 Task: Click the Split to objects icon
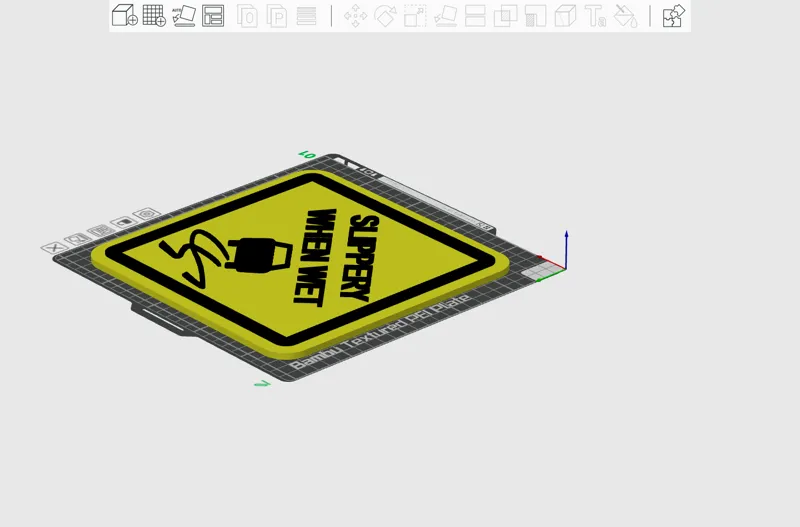coord(247,16)
